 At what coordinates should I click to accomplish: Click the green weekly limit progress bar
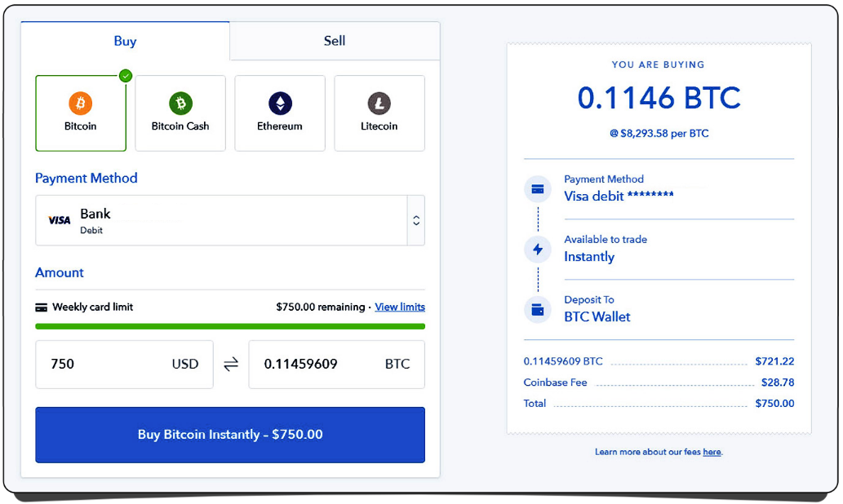pyautogui.click(x=230, y=326)
